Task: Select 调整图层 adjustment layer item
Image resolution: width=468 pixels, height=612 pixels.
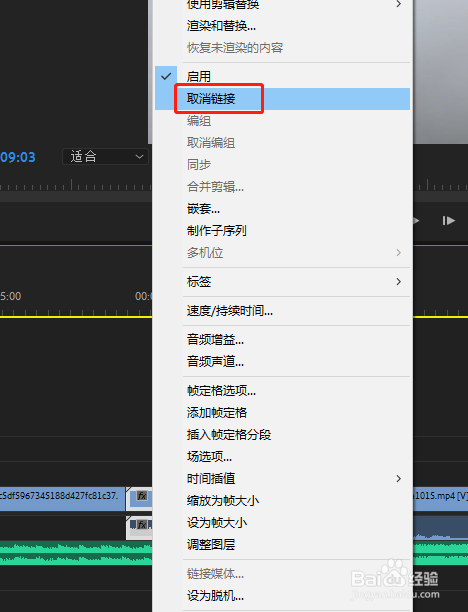Action: [283, 544]
